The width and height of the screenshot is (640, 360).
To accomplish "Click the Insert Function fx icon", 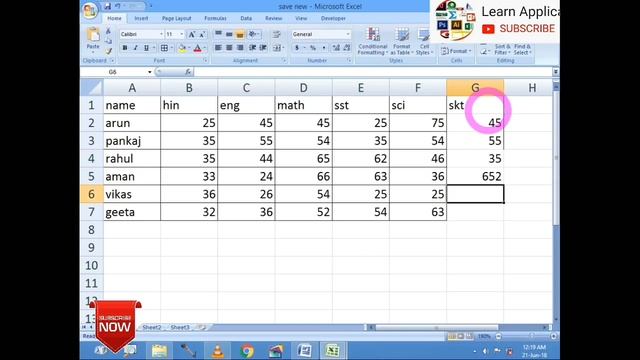I will pyautogui.click(x=188, y=72).
